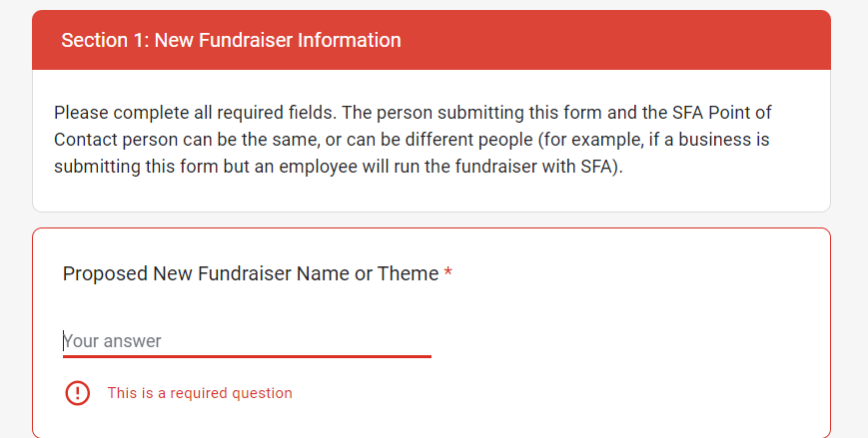Focus the 'Your answer' text field
The height and width of the screenshot is (438, 868).
pyautogui.click(x=247, y=340)
